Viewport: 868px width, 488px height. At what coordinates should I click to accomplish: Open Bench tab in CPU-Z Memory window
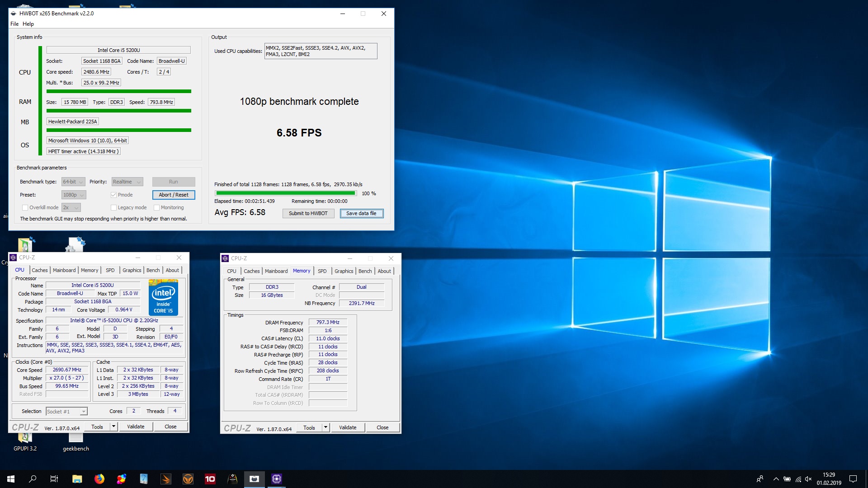pos(365,271)
